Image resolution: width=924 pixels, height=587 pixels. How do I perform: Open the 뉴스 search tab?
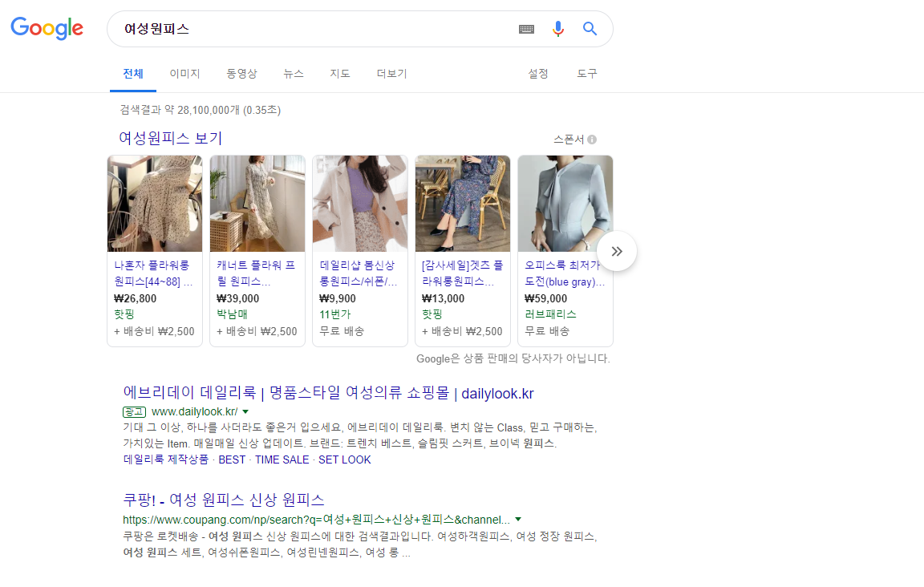click(293, 73)
